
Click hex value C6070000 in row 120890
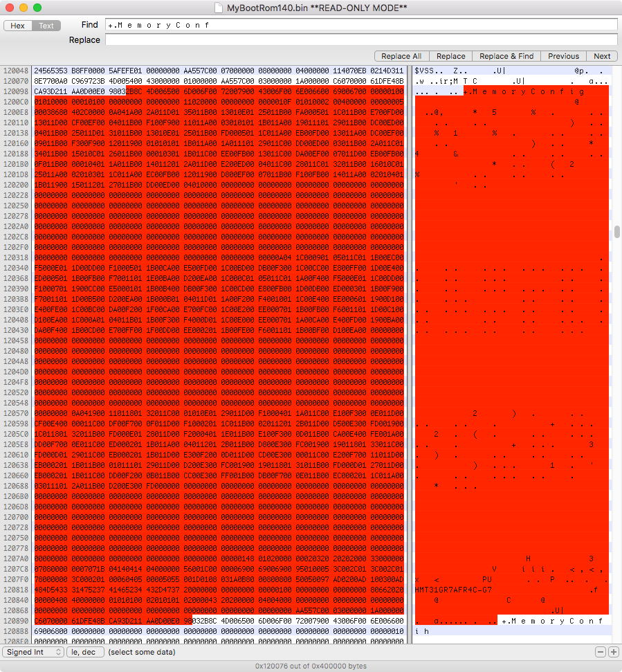[51, 621]
